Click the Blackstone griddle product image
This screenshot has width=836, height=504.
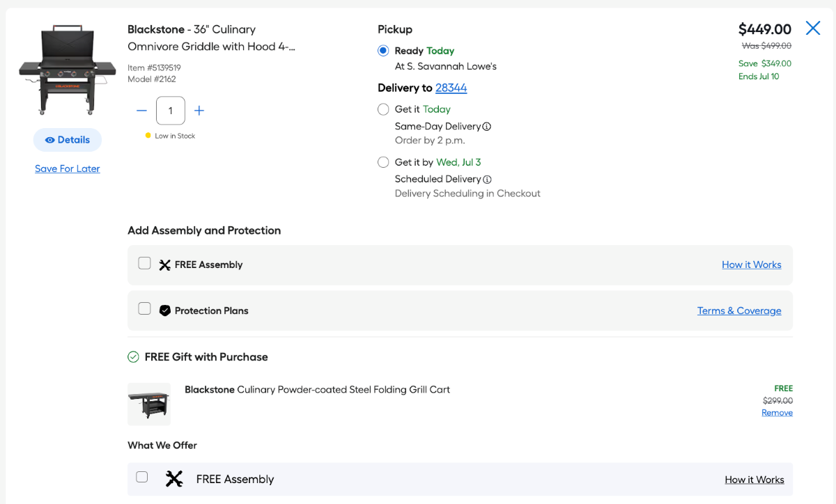[68, 70]
